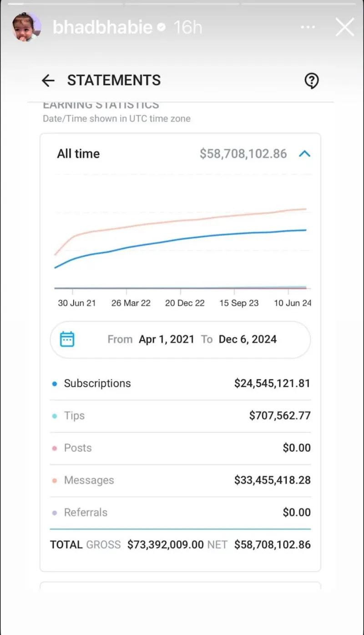Toggle the Messages series legend dot
Screen dimensions: 364x635
pyautogui.click(x=55, y=481)
